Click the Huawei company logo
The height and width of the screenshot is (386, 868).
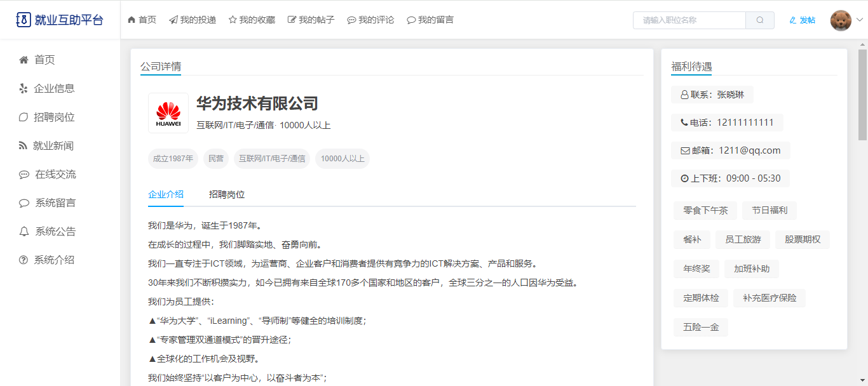pos(168,113)
